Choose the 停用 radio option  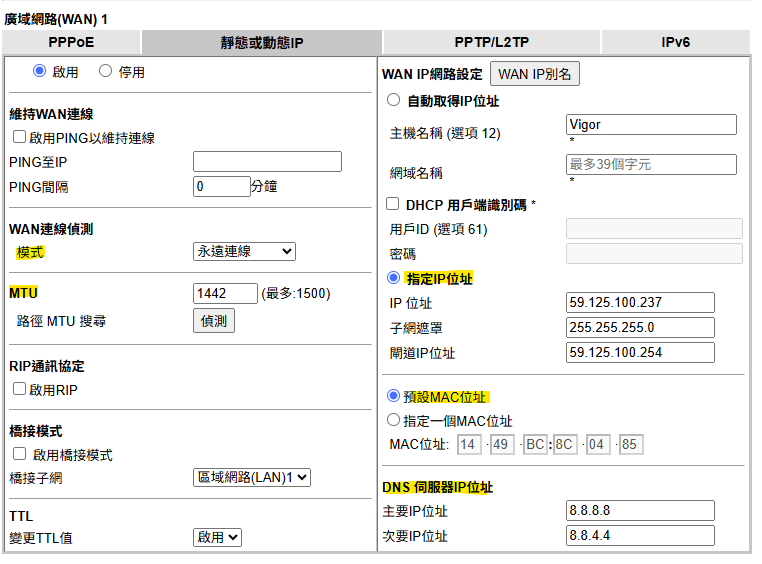[105, 71]
